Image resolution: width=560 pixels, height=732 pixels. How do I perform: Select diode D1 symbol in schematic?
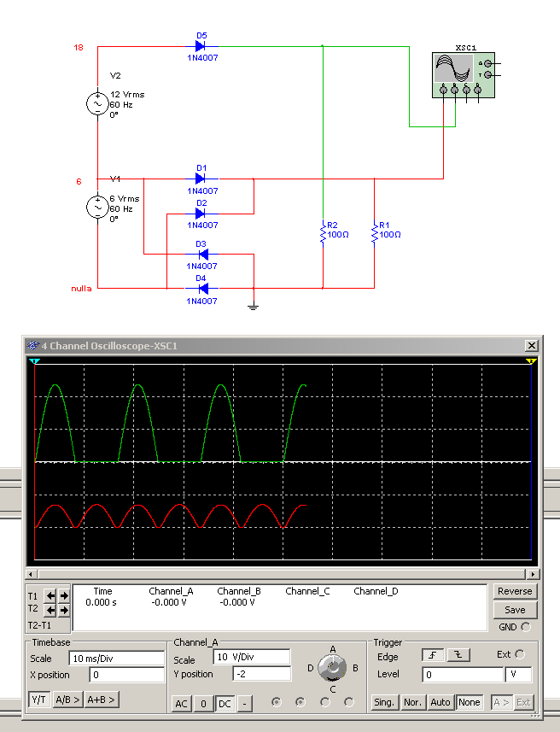pos(201,179)
